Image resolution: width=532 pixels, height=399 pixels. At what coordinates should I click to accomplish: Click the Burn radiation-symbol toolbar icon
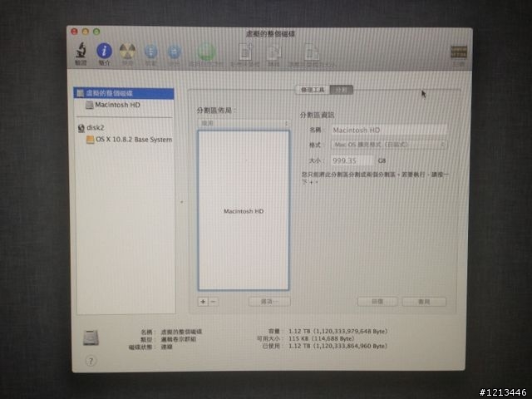(x=127, y=52)
